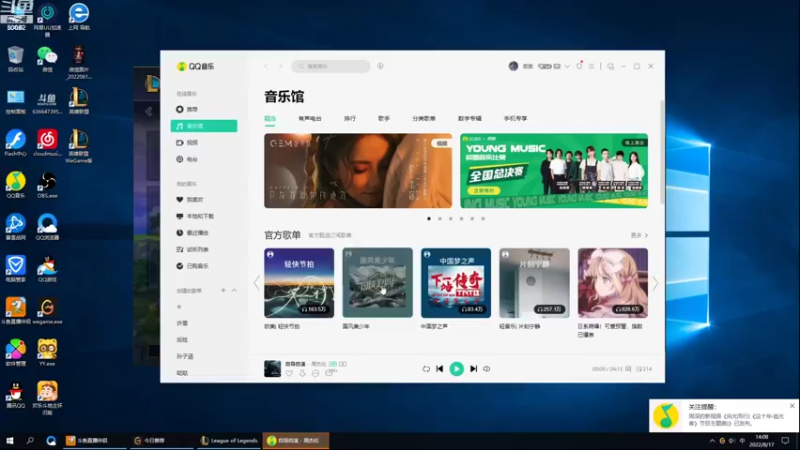Switch to the 排行 tab
800x450 pixels.
(349, 118)
